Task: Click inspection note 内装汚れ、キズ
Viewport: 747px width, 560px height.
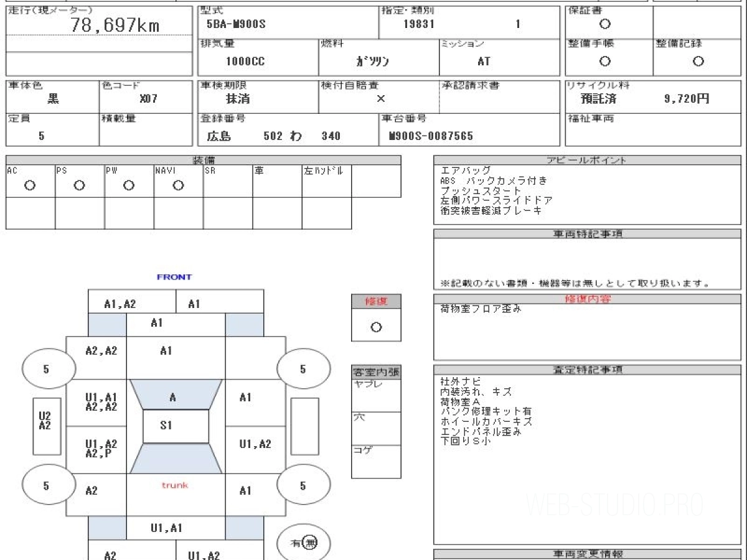Action: (x=476, y=391)
